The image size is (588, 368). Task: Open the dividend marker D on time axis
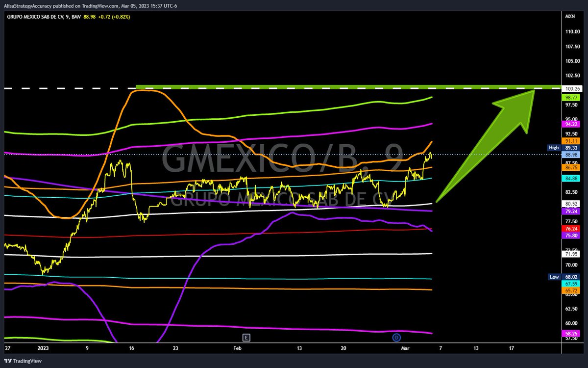[x=395, y=337]
